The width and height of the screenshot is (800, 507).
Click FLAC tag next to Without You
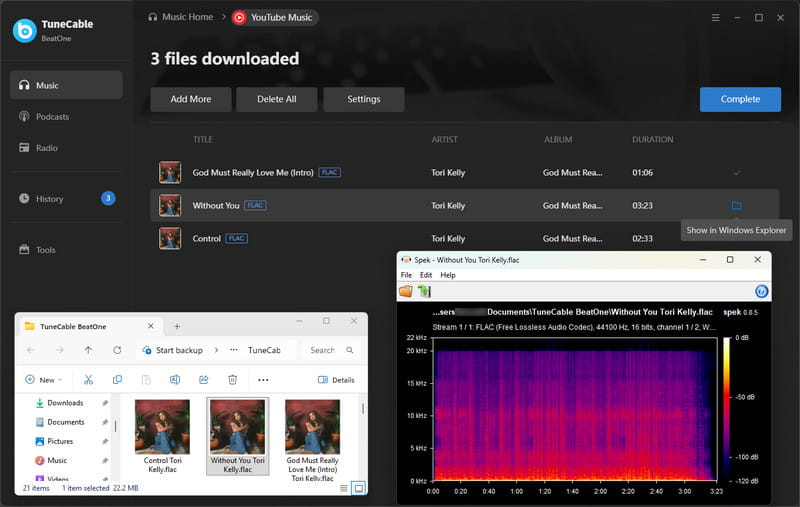pos(255,206)
